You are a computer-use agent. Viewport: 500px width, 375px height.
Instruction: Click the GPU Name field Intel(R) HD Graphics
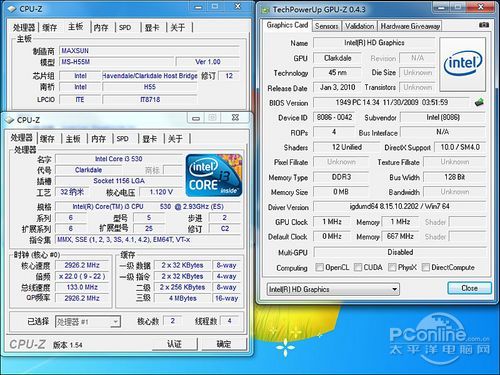click(x=374, y=43)
